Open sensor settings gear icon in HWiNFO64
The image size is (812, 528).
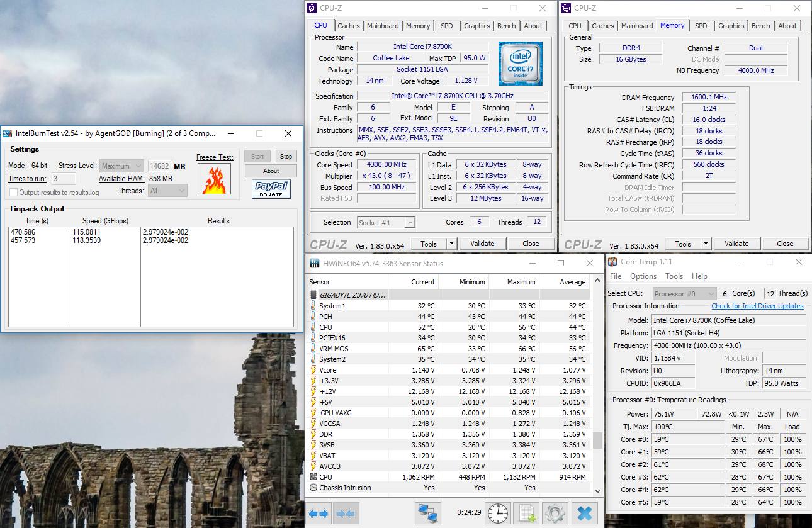tap(555, 514)
